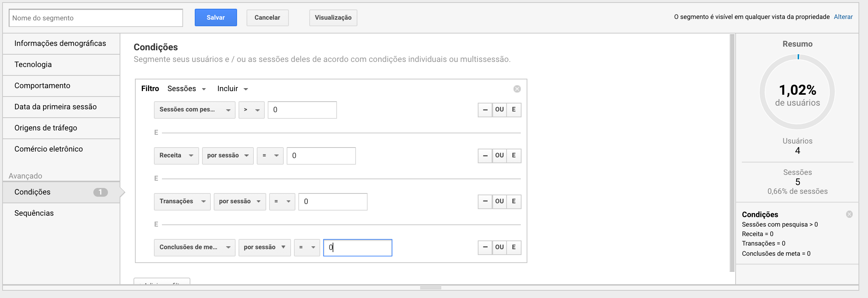The height and width of the screenshot is (298, 868).
Task: Add E condition after the Transações row
Action: (514, 201)
